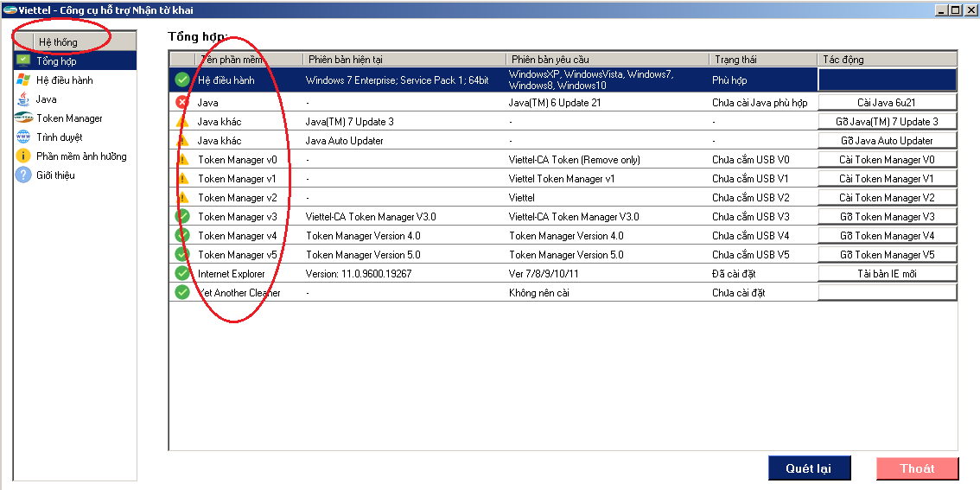Click the Viettel logo icon beside Token Manager

pos(23,118)
